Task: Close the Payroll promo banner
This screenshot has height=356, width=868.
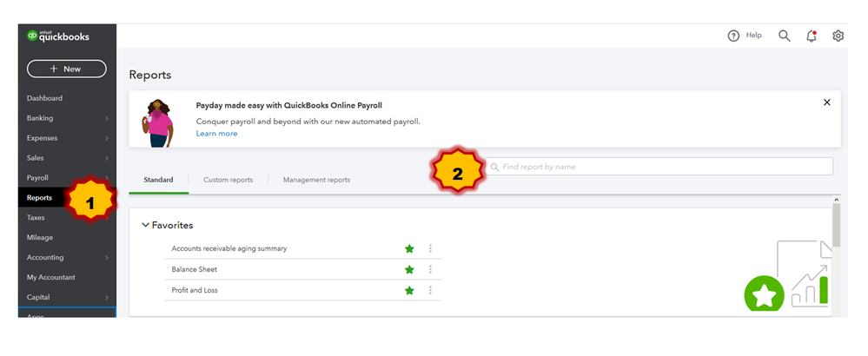Action: pyautogui.click(x=827, y=102)
